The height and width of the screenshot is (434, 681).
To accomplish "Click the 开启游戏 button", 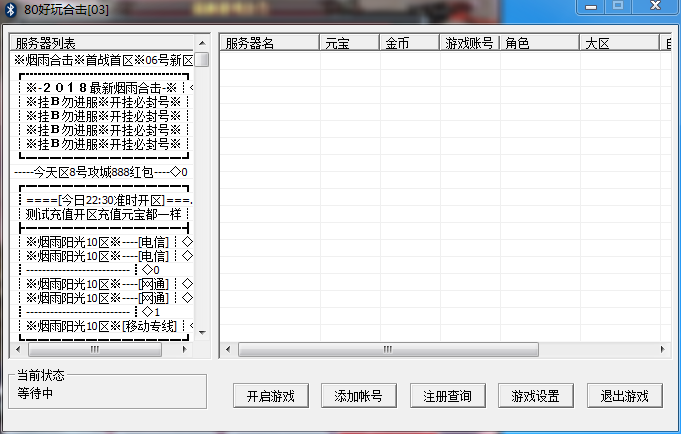I will coord(271,395).
